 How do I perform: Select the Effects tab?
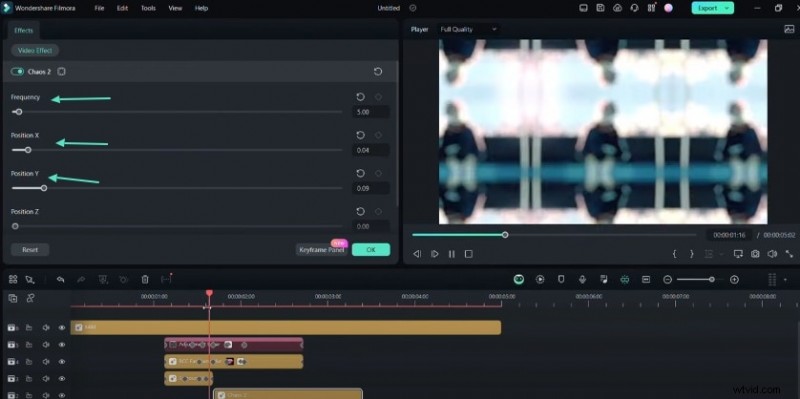click(23, 31)
